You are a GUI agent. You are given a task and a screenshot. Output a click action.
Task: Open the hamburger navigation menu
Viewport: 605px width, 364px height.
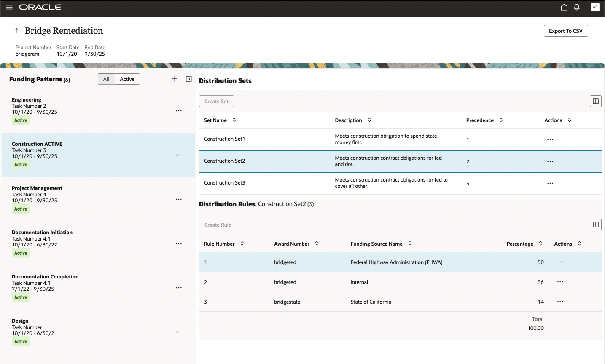tap(9, 7)
